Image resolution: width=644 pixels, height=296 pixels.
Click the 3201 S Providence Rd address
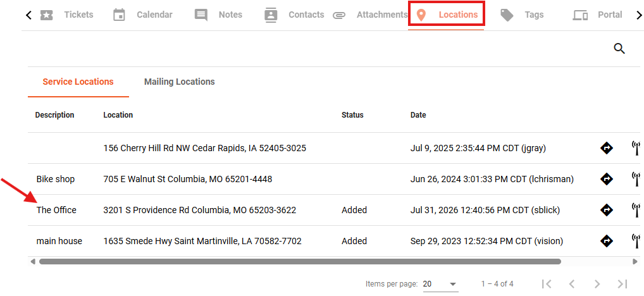pos(200,210)
